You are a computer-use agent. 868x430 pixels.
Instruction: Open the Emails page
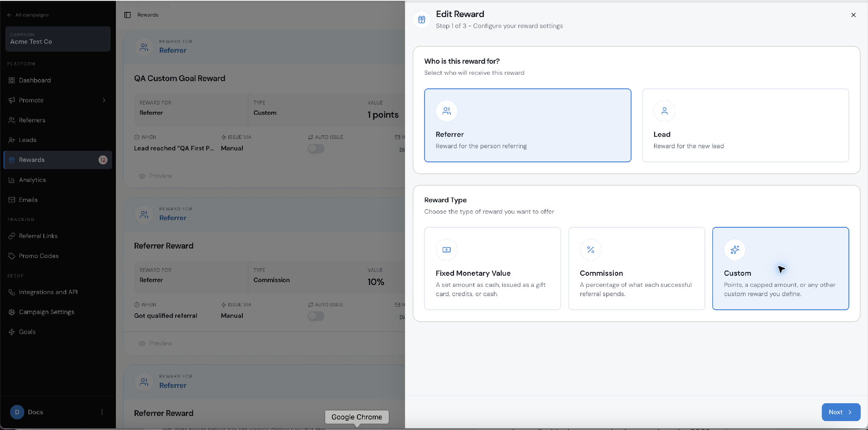point(58,200)
